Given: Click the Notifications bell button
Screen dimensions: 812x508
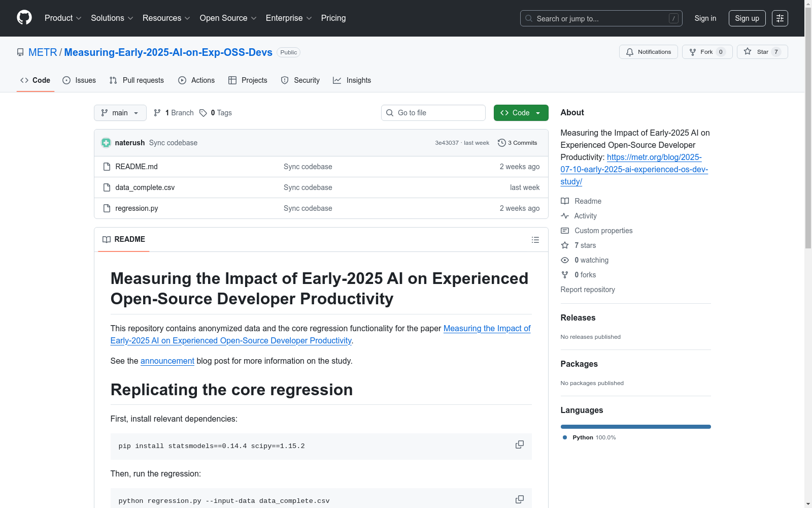Looking at the screenshot, I should [648, 52].
